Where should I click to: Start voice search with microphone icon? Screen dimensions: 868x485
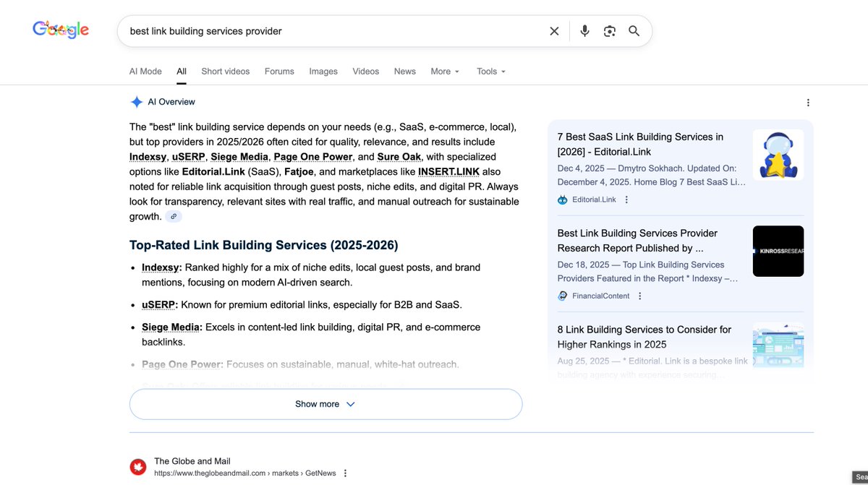(x=584, y=31)
